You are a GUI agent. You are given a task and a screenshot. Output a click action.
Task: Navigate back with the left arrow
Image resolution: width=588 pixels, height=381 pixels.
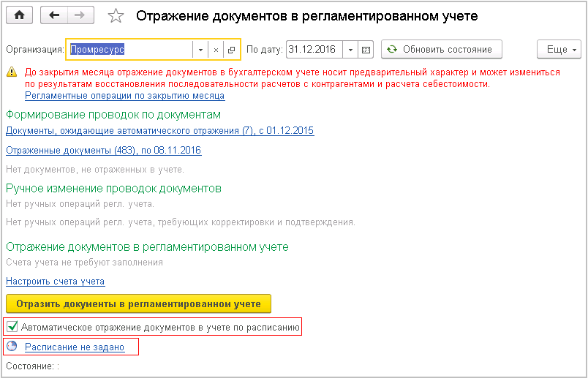(54, 15)
